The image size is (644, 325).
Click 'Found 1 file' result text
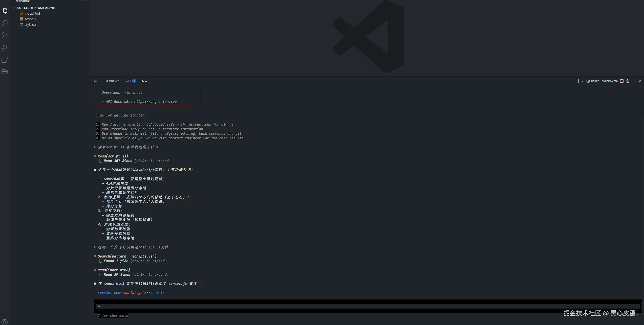[x=116, y=261]
